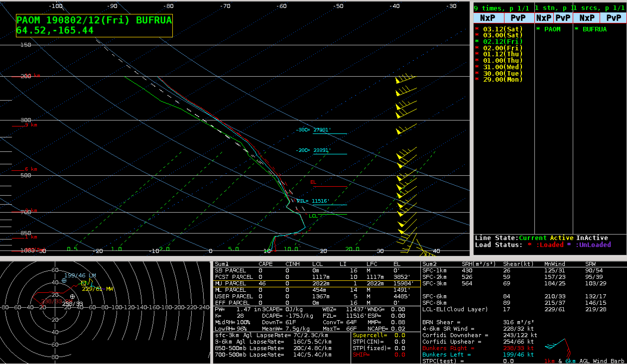Click the Supercell= 0.0 parameter
This screenshot has width=627, height=364.
379,335
